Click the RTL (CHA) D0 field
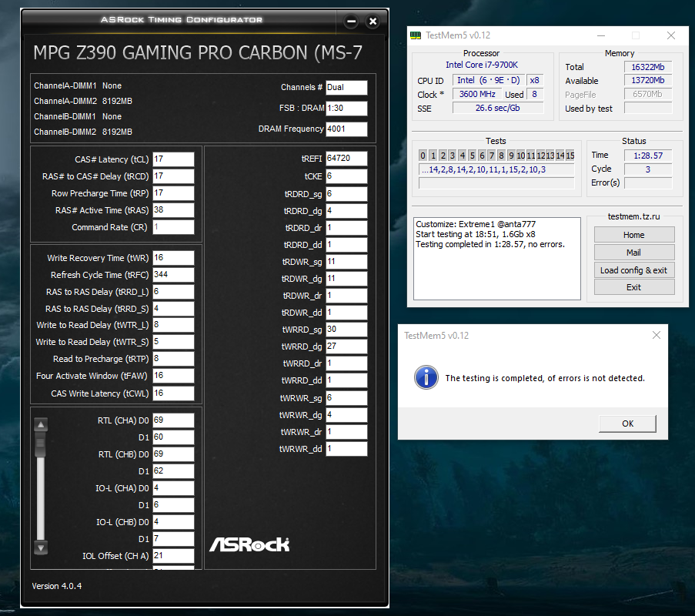The height and width of the screenshot is (616, 695). [173, 420]
